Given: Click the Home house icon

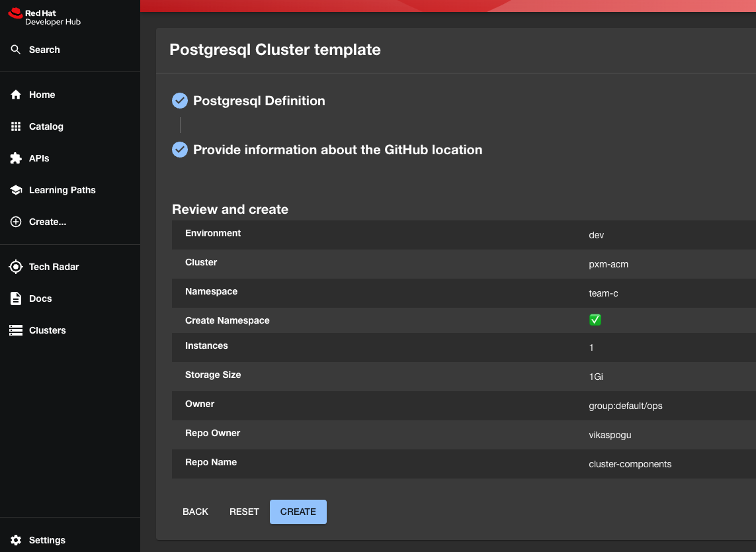Looking at the screenshot, I should coord(16,95).
